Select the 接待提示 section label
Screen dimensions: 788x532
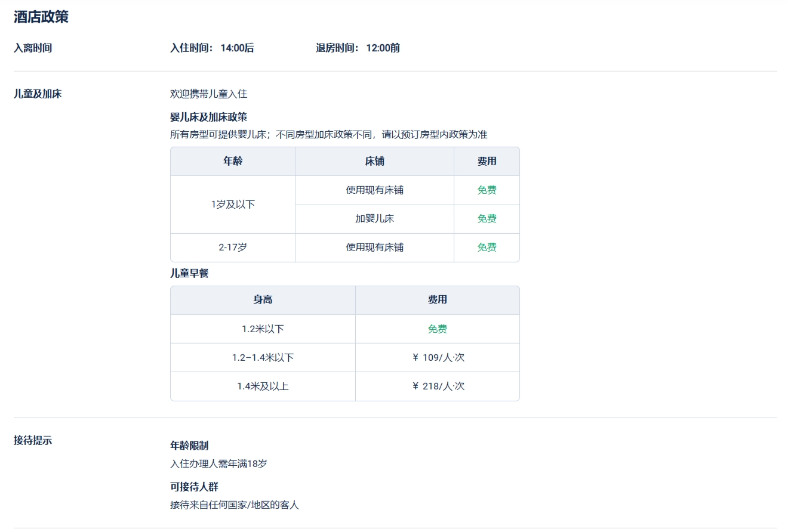click(33, 441)
